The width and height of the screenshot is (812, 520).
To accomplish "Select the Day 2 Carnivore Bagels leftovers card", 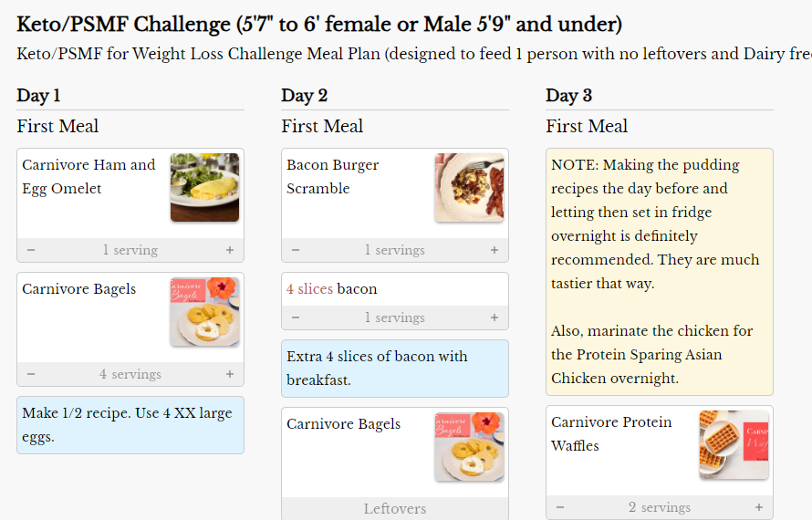I will 394,508.
